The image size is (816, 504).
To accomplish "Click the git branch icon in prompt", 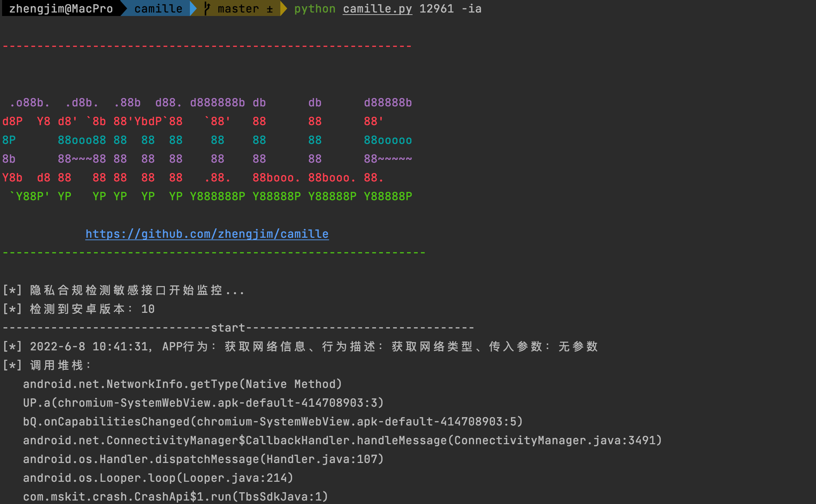I will coord(207,9).
